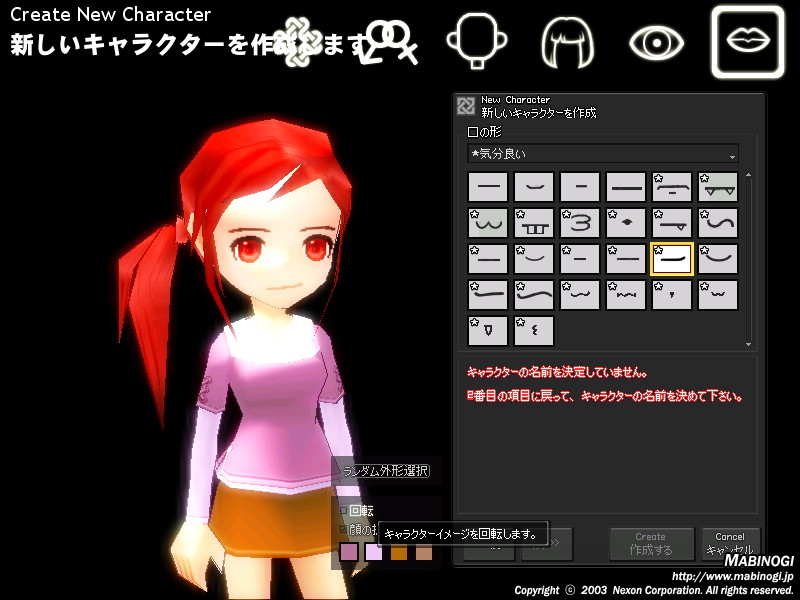Select the S-shaped wavy mouth
This screenshot has height=600, width=800.
[x=718, y=223]
